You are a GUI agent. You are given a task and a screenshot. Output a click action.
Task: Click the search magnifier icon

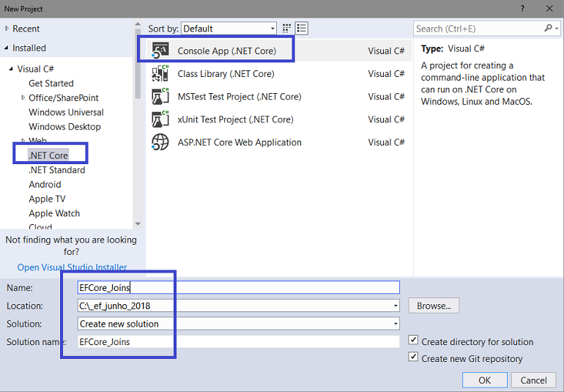coord(548,28)
